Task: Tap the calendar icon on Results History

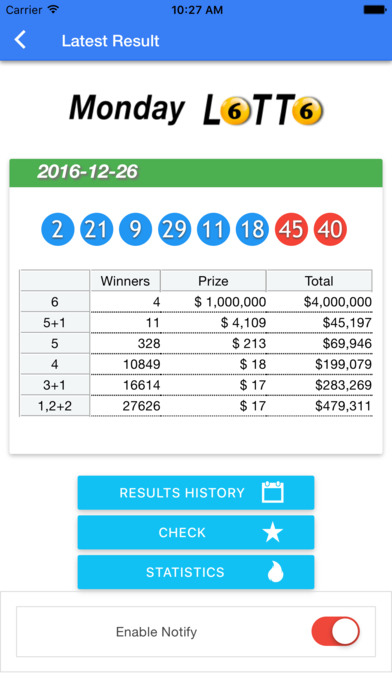Action: pos(273,492)
